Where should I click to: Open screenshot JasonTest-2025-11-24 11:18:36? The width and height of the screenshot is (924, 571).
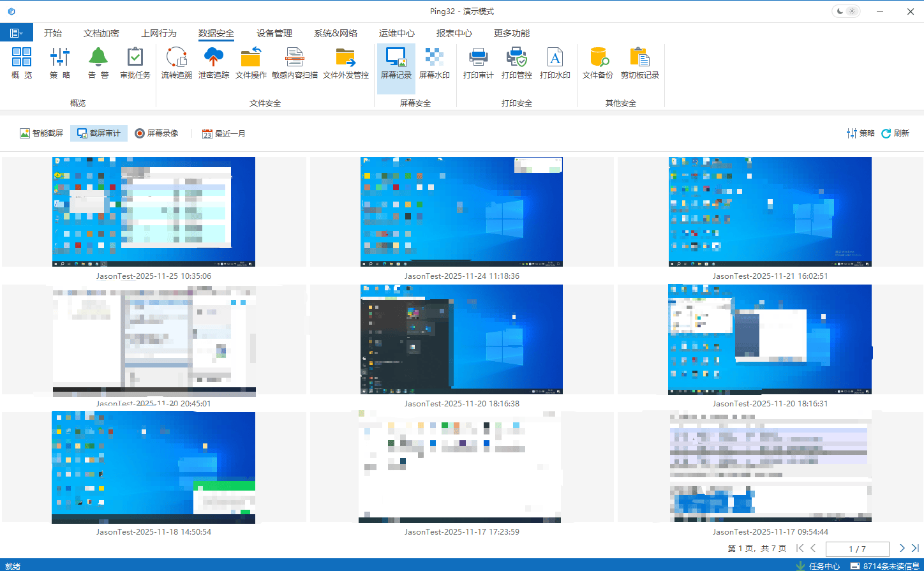point(461,212)
